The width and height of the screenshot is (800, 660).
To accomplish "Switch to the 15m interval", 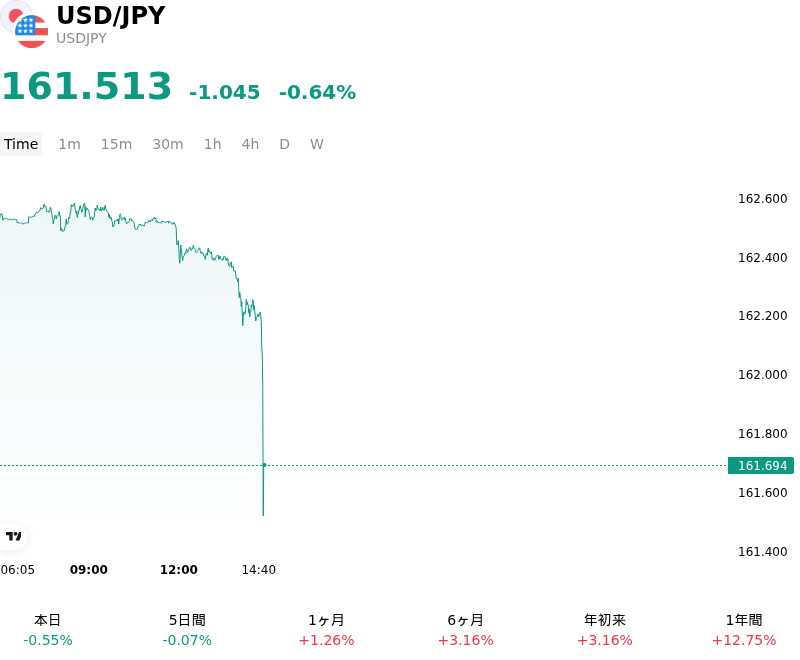I will (x=116, y=144).
